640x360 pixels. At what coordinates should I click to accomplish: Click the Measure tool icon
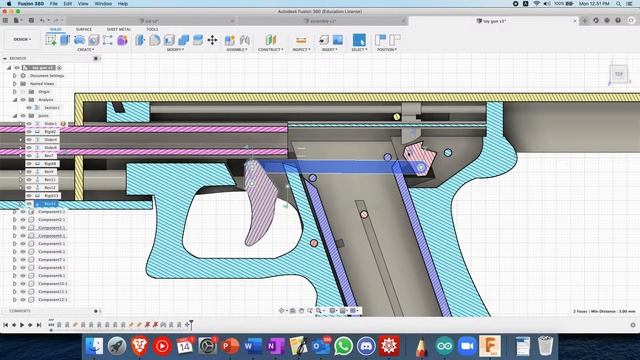(x=301, y=40)
